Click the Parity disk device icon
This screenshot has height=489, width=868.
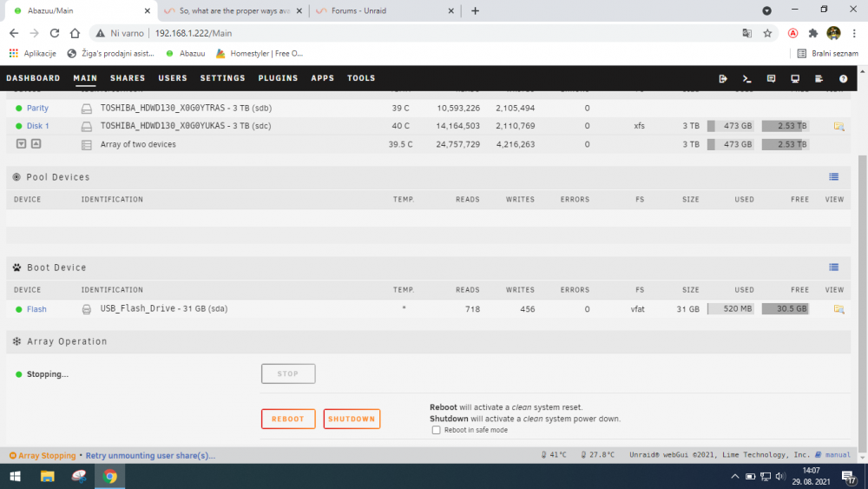tap(86, 109)
